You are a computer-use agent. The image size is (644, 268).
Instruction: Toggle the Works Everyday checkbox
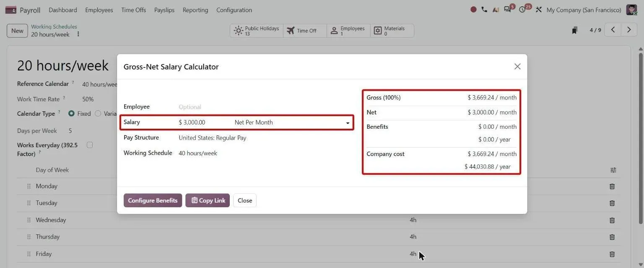pyautogui.click(x=89, y=145)
